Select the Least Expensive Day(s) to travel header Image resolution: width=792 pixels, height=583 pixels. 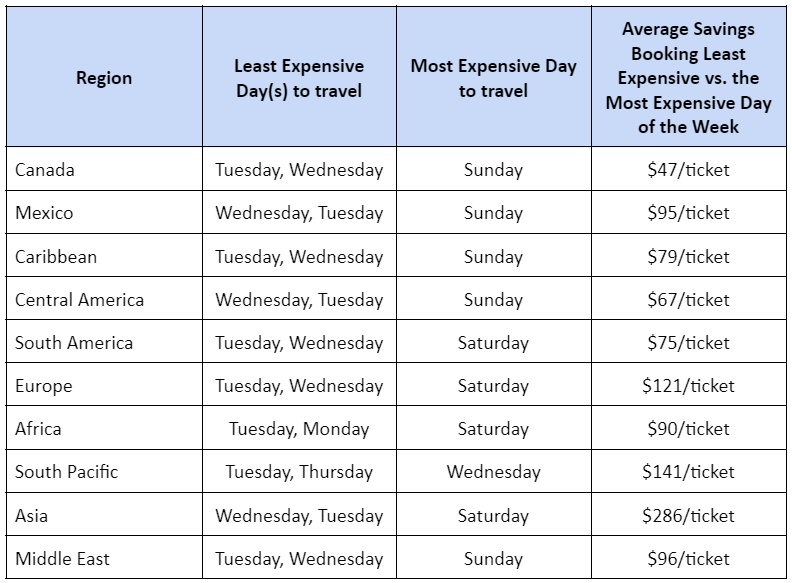coord(298,78)
